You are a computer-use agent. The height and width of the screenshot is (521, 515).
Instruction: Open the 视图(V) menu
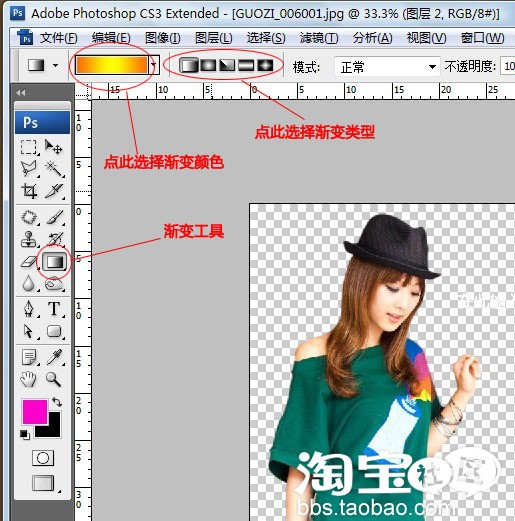tap(426, 38)
